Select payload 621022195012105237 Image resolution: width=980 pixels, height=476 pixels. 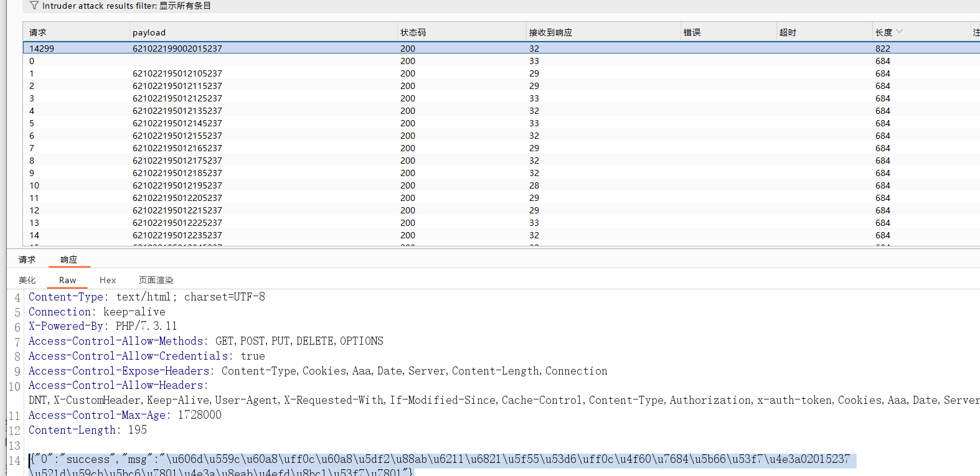(x=177, y=73)
